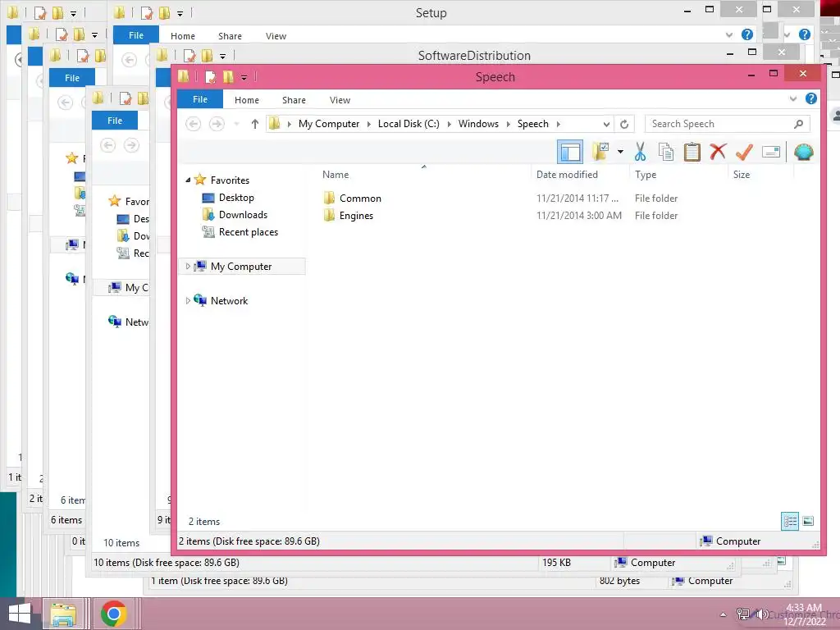The height and width of the screenshot is (630, 840).
Task: Open the File tab in Setup window
Action: tap(136, 34)
